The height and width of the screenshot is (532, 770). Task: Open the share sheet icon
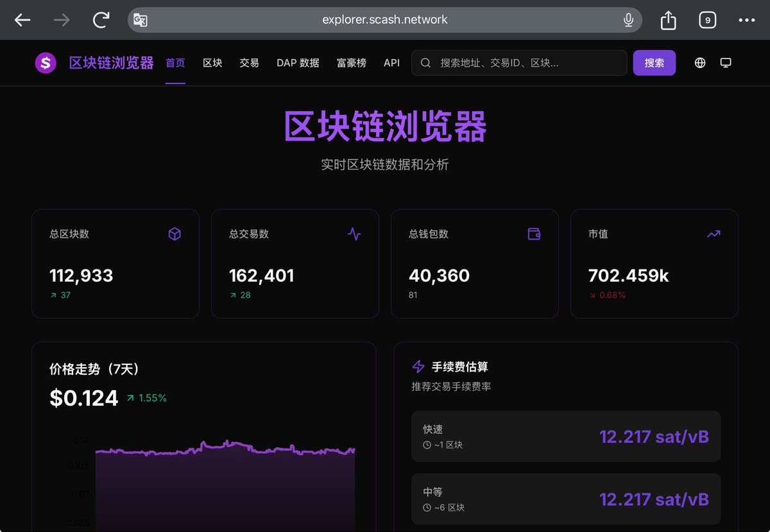[668, 21]
